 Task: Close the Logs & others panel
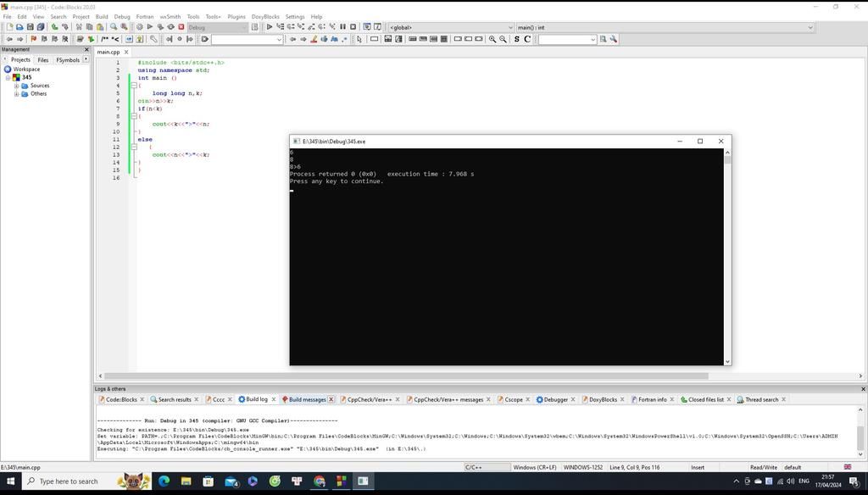coord(862,389)
